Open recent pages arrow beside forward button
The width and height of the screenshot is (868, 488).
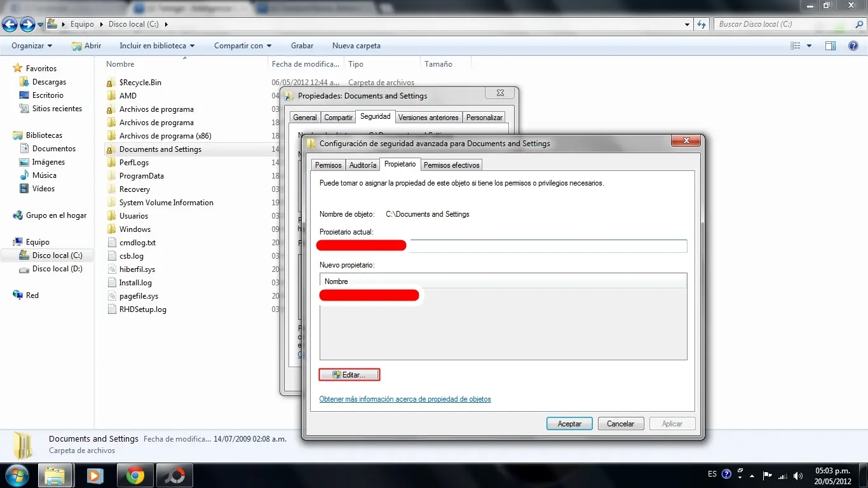click(41, 25)
